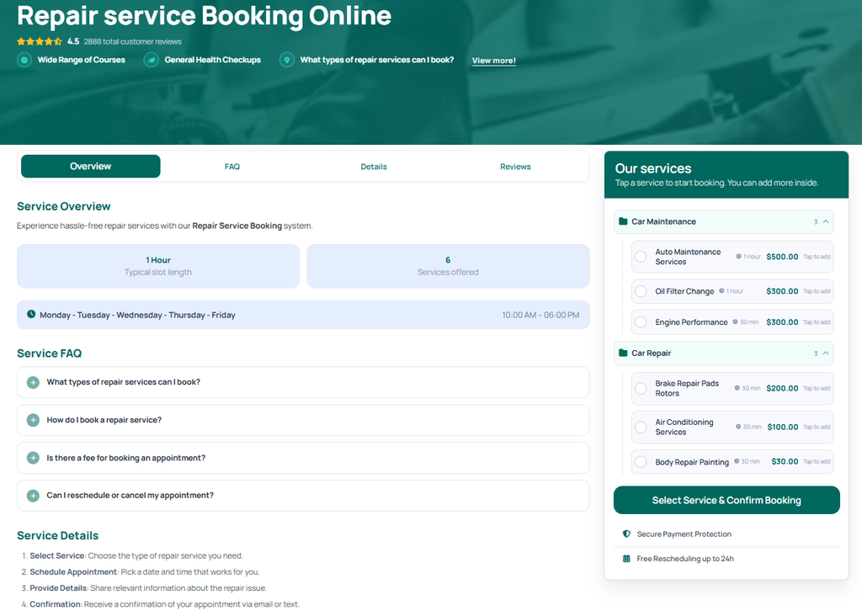The height and width of the screenshot is (616, 862).
Task: Expand FAQ How do I book a repair service
Action: (303, 421)
